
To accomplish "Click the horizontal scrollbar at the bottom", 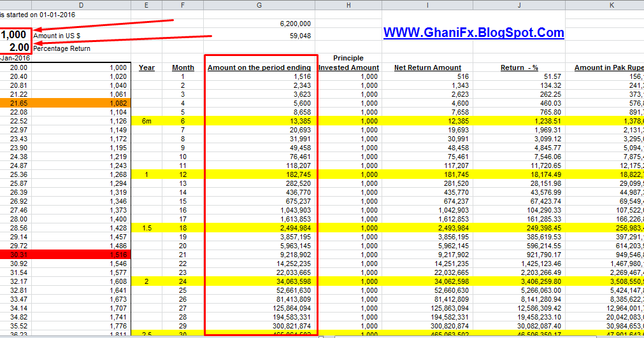I will pyautogui.click(x=489, y=337).
